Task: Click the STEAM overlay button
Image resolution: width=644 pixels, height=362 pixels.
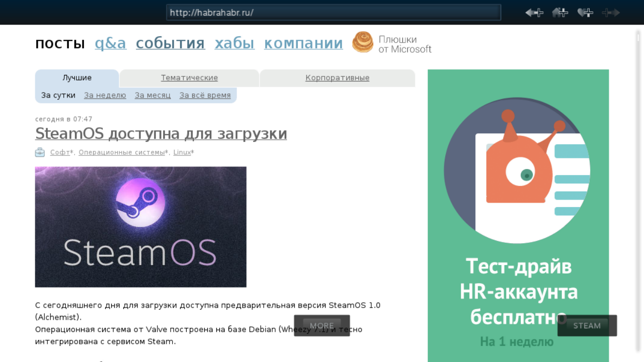Action: pyautogui.click(x=587, y=325)
